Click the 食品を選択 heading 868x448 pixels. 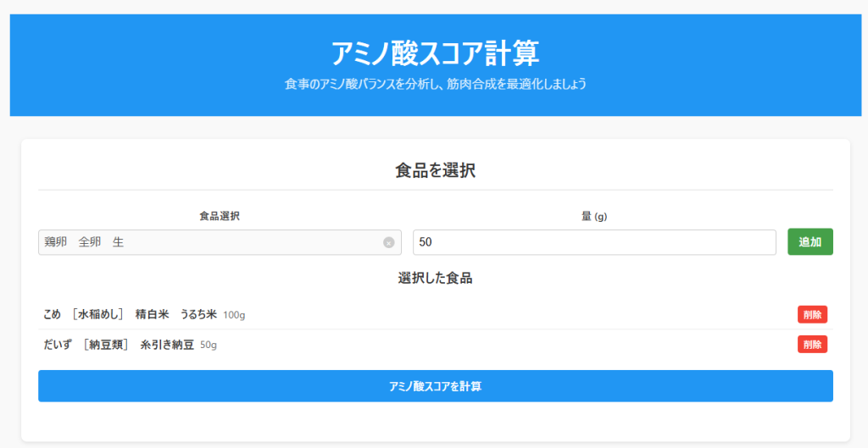435,170
